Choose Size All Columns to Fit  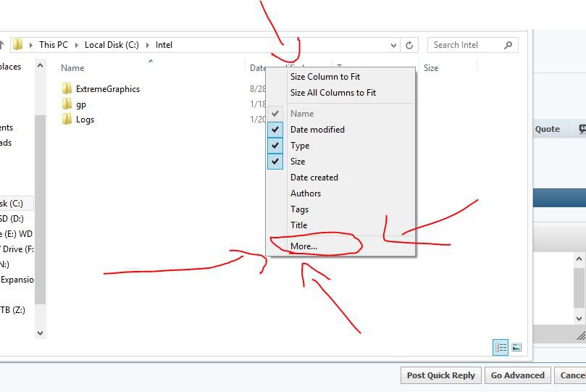coord(332,93)
